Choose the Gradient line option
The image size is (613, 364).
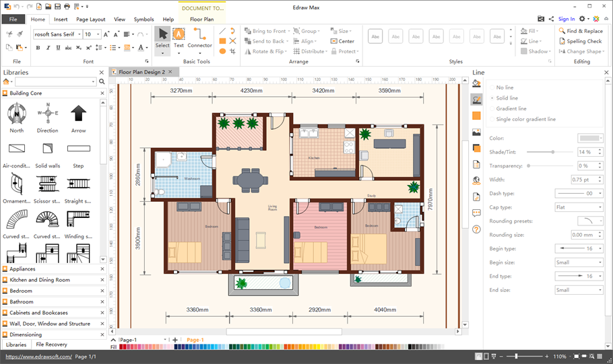coord(511,108)
